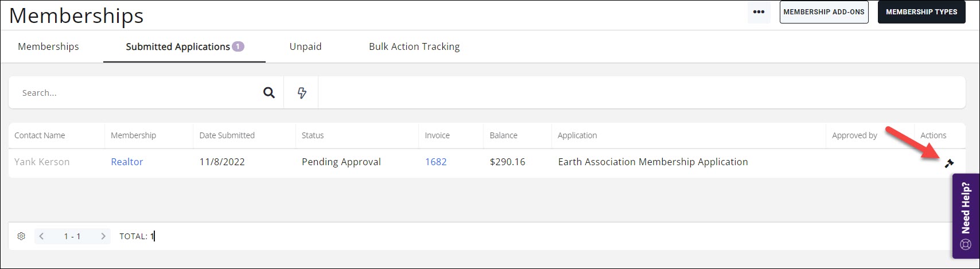Viewport: 980px width, 269px height.
Task: Click the Membership Add-Ons button
Action: (x=824, y=12)
